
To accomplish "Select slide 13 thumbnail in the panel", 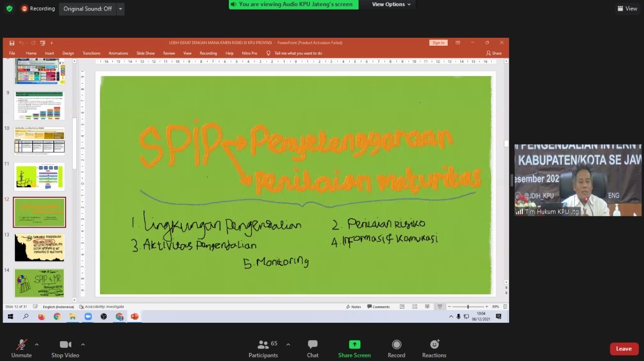I will (40, 248).
